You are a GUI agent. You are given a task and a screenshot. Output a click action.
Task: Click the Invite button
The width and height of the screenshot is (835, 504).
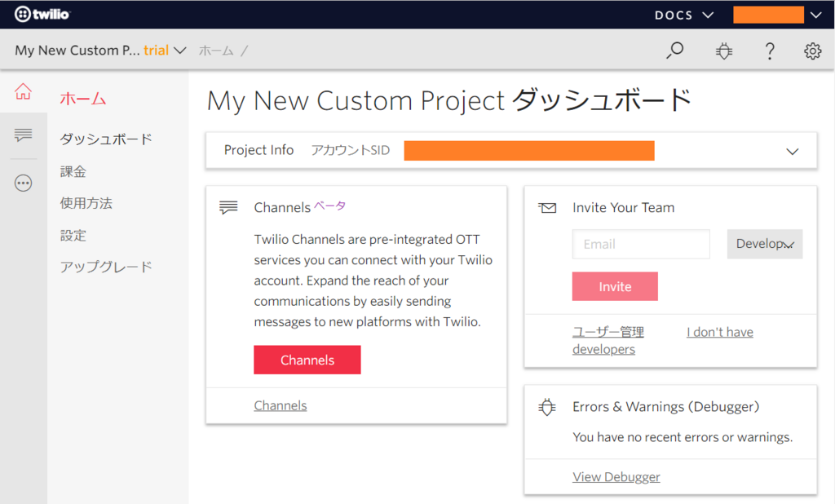[x=615, y=286]
